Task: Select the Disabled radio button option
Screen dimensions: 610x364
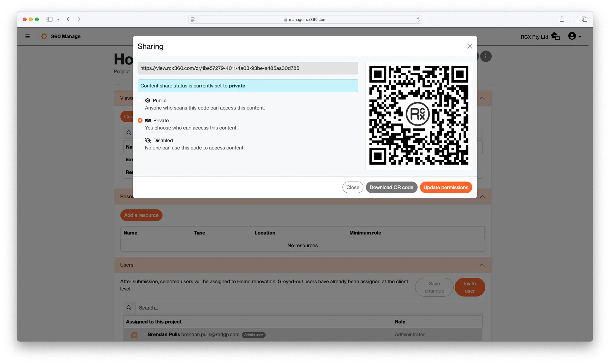Action: pos(140,140)
